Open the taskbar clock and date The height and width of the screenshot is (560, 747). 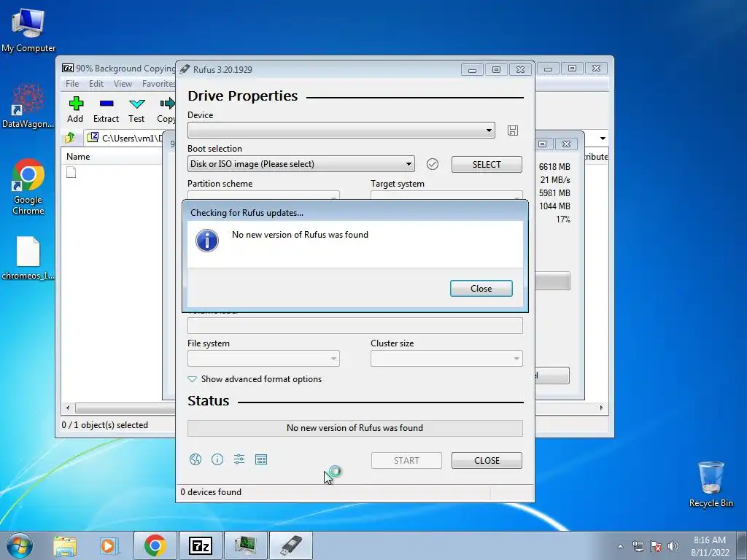(710, 546)
